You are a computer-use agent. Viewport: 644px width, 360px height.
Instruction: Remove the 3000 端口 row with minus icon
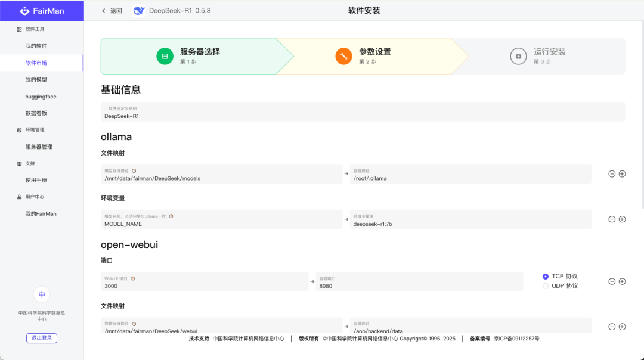612,281
